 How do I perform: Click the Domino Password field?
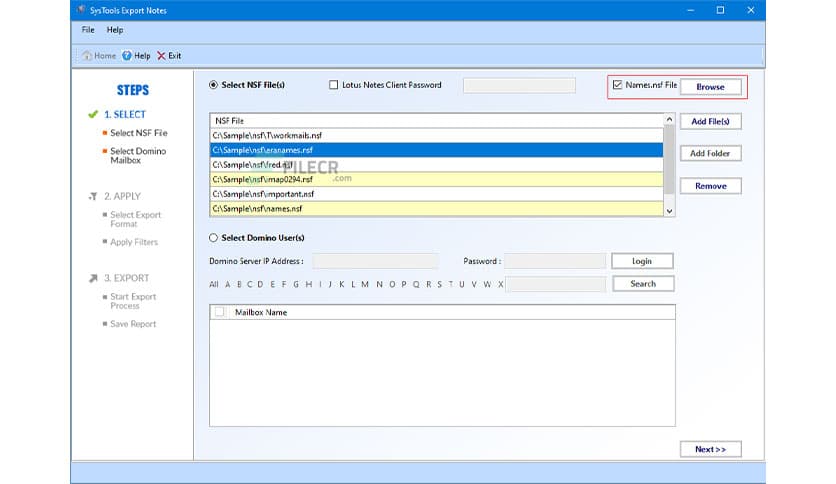click(x=555, y=261)
